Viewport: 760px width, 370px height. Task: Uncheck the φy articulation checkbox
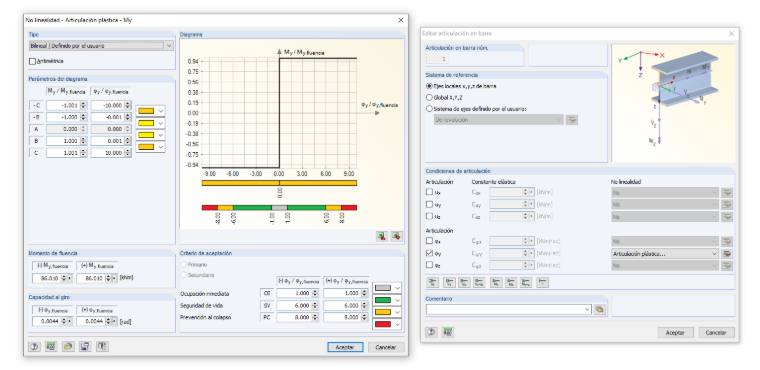coord(429,253)
